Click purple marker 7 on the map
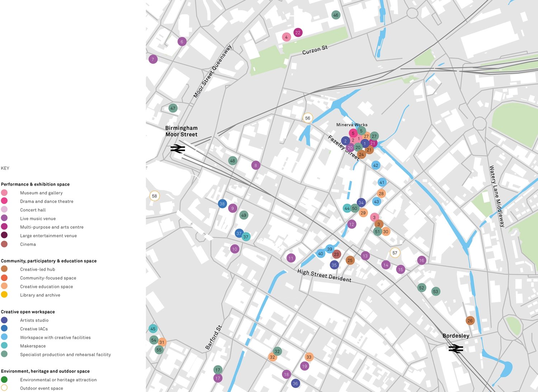Viewport: 538px width, 392px height. (x=153, y=59)
